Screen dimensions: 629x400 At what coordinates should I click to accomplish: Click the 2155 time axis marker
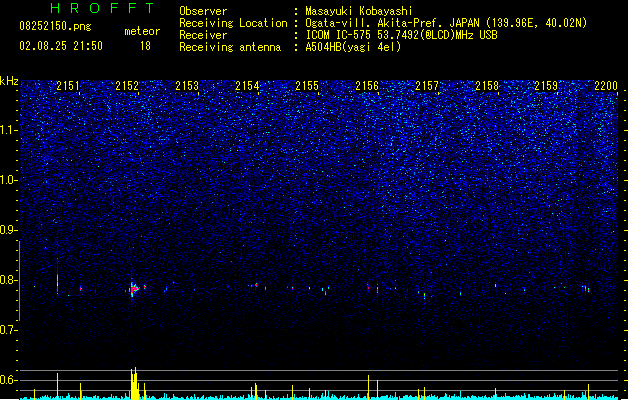(x=307, y=86)
